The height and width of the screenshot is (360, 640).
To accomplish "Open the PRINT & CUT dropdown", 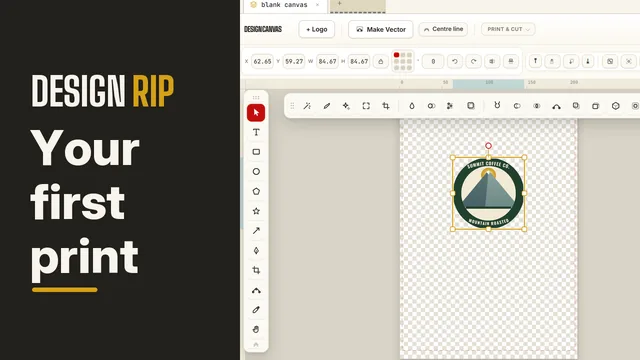I will click(508, 29).
